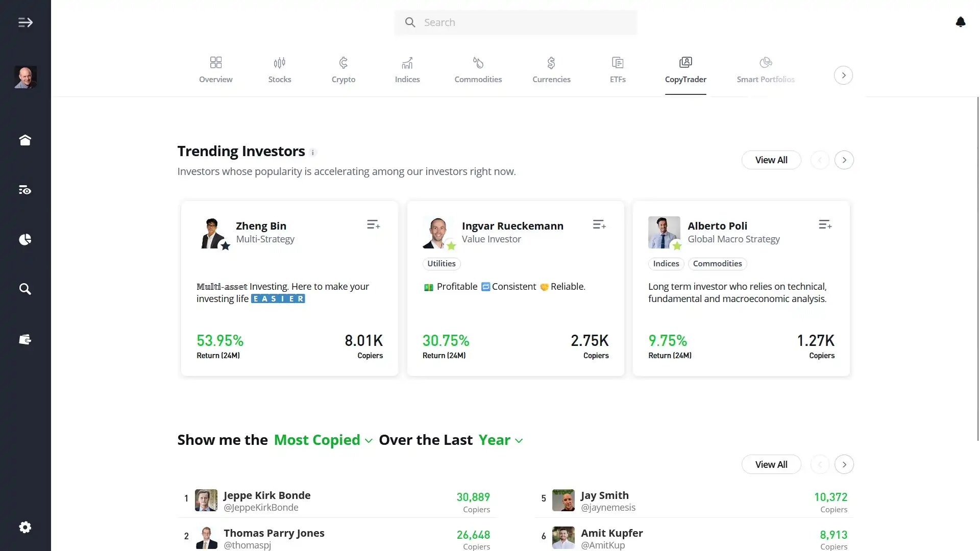
Task: Expand the sidebar with the arrow menu icon
Action: pyautogui.click(x=25, y=22)
